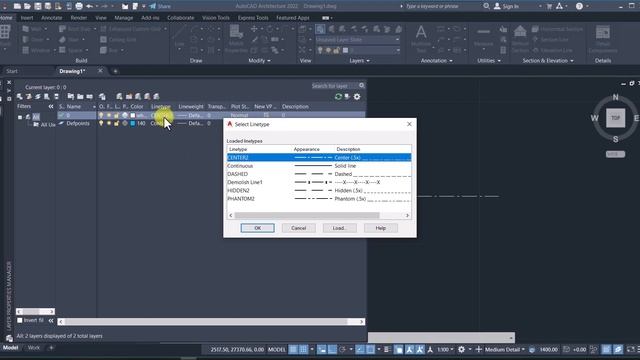Open the blue color swatch of Defpoints
Viewport: 640px width, 360px height.
click(x=133, y=123)
